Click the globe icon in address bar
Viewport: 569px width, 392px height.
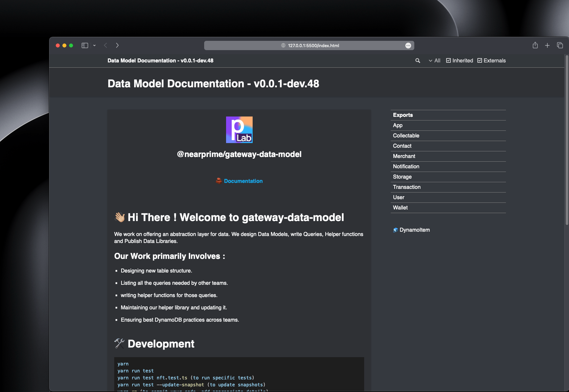tap(283, 45)
